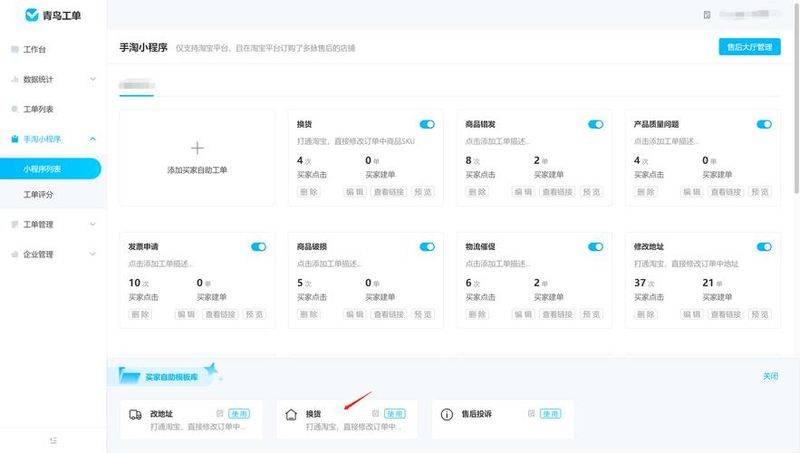This screenshot has height=453, width=800.
Task: Click the 买家自助模板库 folder icon
Action: [x=130, y=375]
